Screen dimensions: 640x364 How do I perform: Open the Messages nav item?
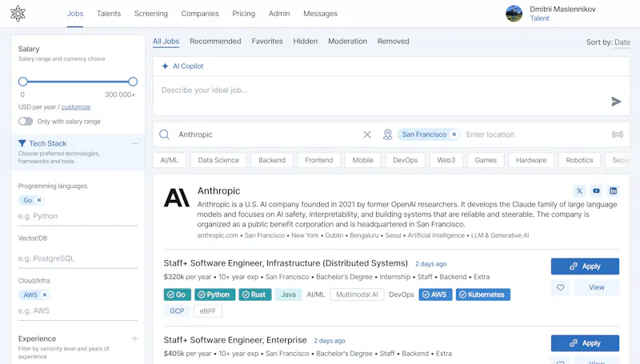point(321,14)
